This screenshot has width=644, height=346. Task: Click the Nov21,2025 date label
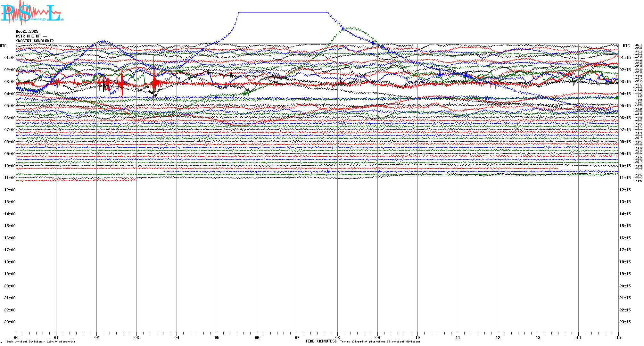[x=27, y=31]
